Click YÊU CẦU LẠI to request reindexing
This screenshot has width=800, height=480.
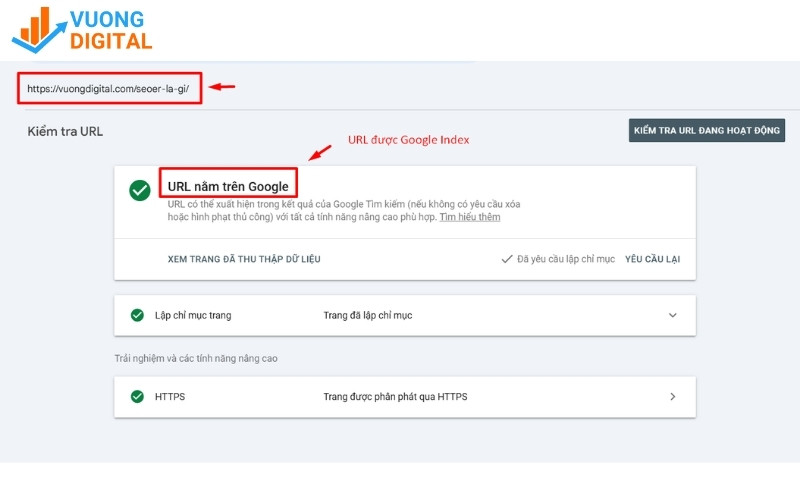[652, 259]
